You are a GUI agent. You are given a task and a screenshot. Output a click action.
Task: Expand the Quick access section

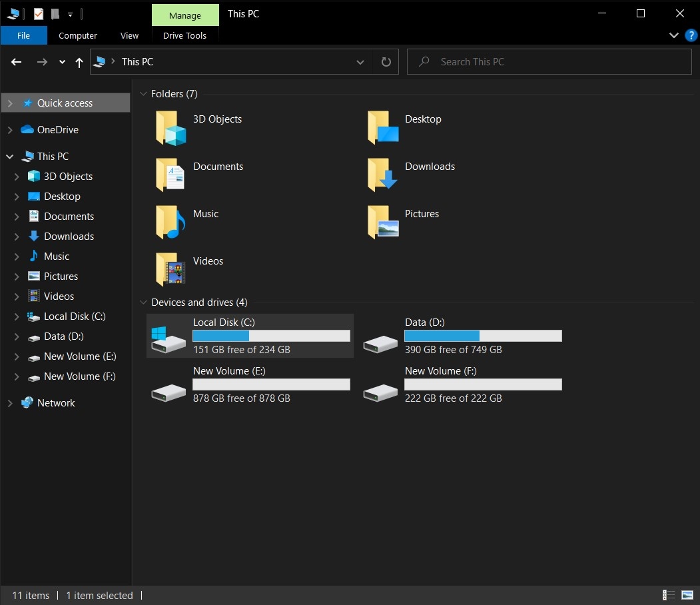[10, 103]
